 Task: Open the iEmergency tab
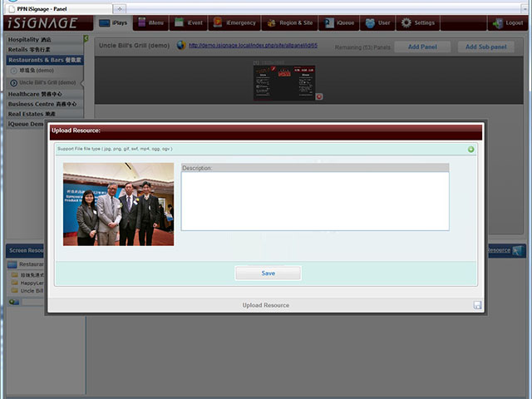[x=234, y=22]
